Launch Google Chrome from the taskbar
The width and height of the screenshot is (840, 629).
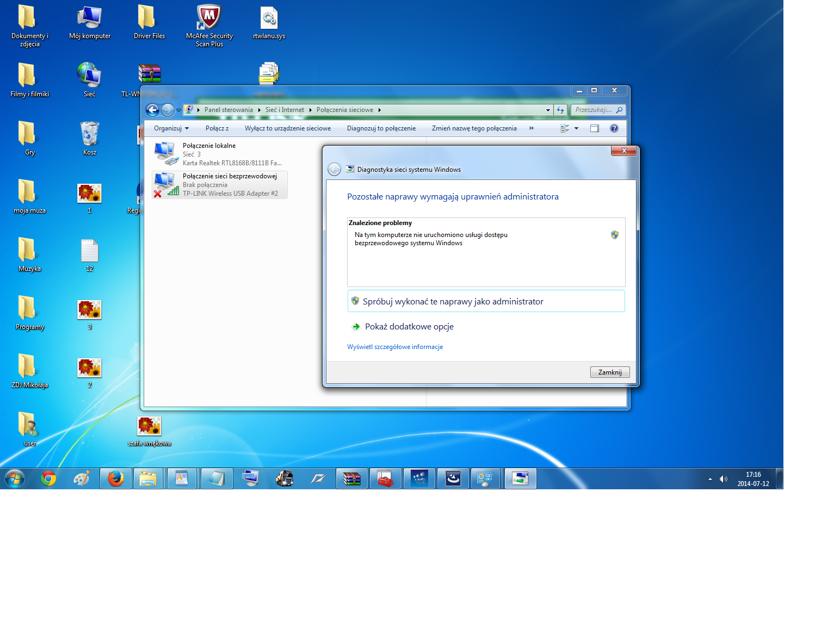tap(48, 479)
